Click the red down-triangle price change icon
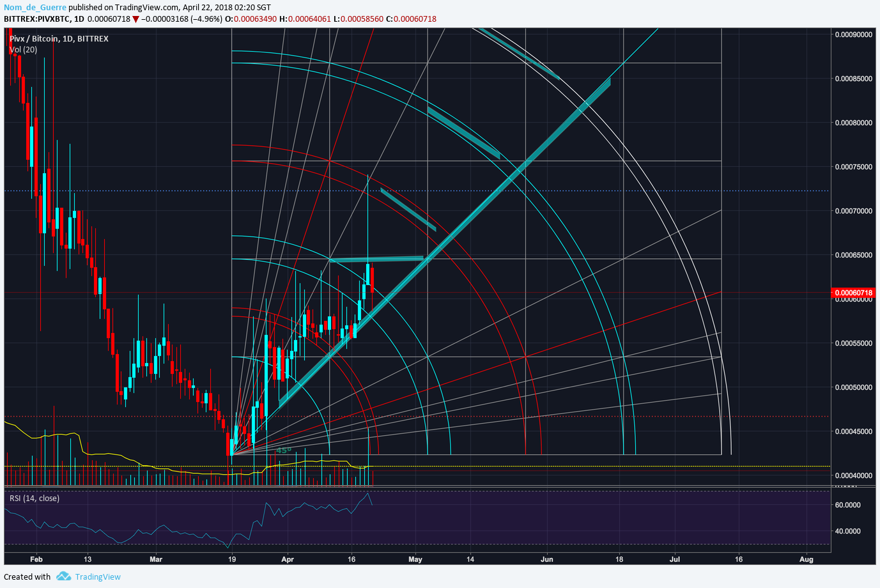Image resolution: width=880 pixels, height=588 pixels. click(135, 19)
